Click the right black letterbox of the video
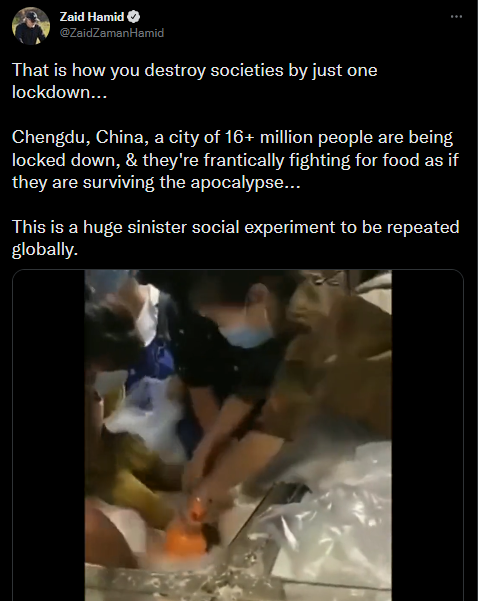The image size is (478, 601). [x=427, y=435]
